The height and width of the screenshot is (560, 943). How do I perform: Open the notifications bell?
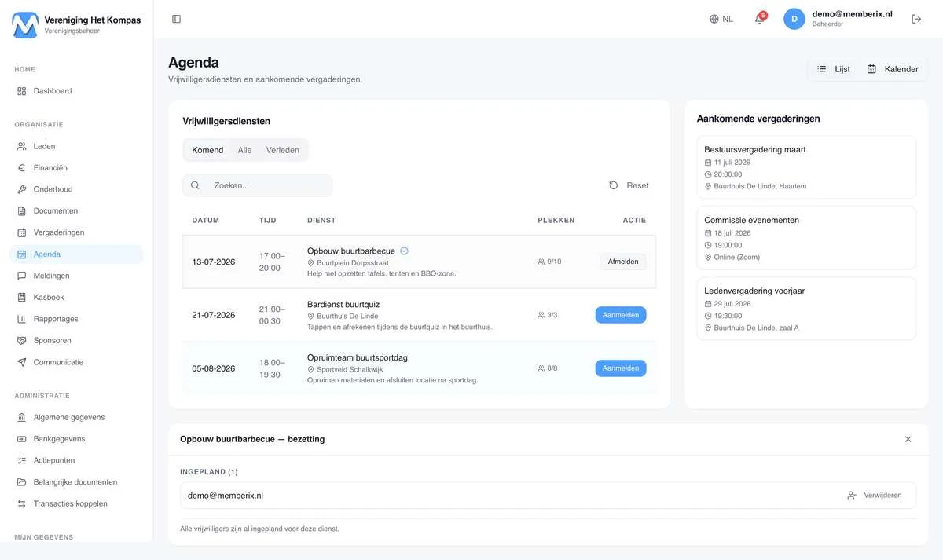[x=759, y=19]
